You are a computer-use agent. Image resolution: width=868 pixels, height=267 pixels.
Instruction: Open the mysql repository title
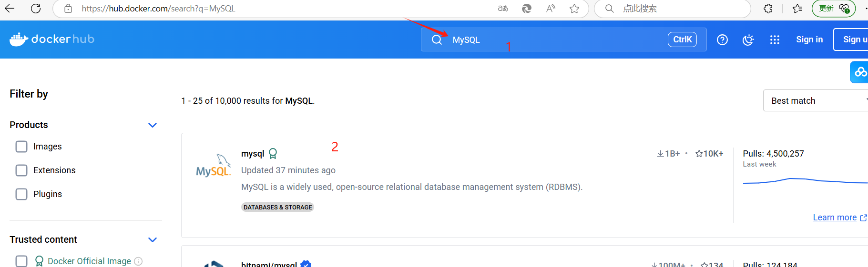click(x=253, y=153)
